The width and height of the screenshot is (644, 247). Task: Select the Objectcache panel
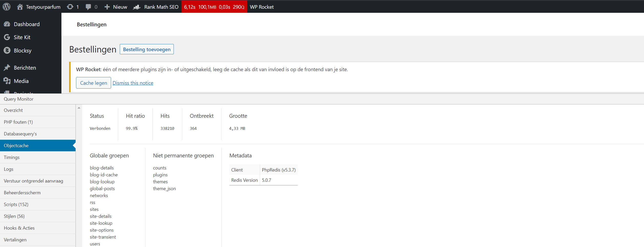pyautogui.click(x=38, y=145)
